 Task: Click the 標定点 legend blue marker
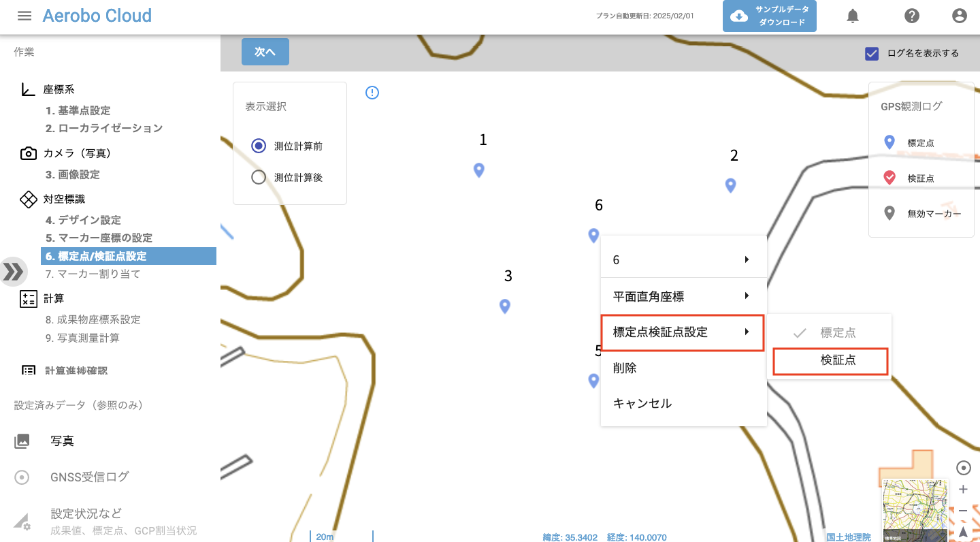(889, 142)
